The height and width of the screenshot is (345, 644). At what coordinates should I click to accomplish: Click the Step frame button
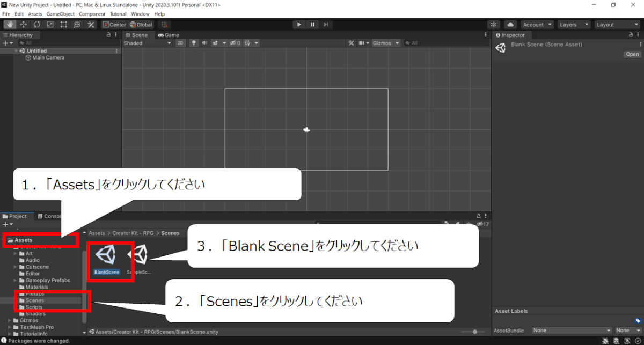click(x=326, y=25)
